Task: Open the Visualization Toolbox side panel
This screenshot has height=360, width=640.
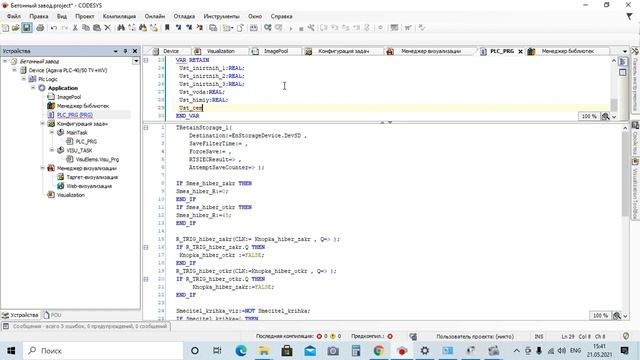Action: (635, 189)
